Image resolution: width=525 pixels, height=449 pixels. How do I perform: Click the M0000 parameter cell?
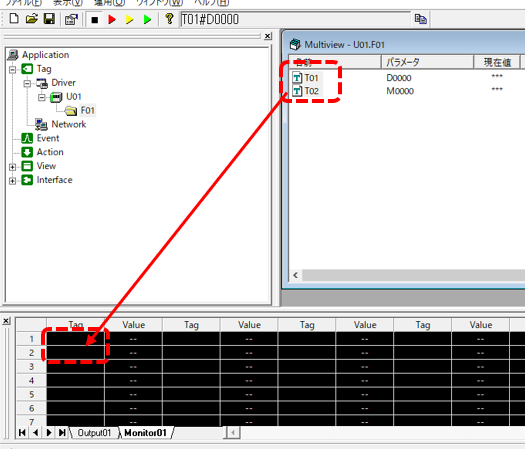tap(400, 91)
